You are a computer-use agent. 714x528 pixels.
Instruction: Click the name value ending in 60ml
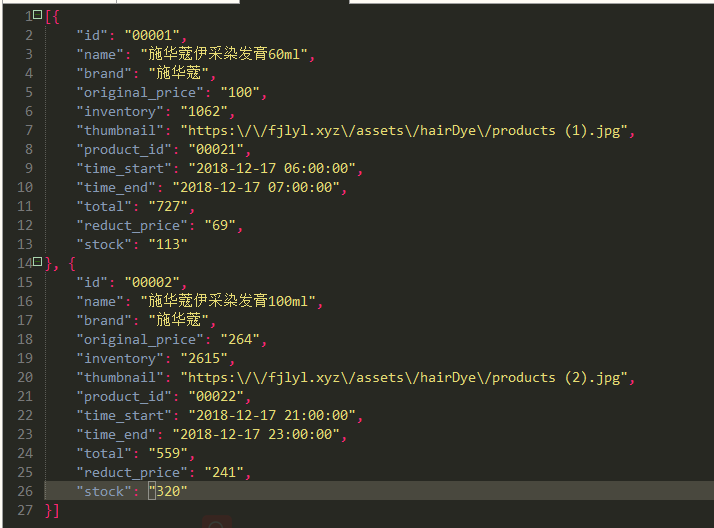(x=224, y=55)
